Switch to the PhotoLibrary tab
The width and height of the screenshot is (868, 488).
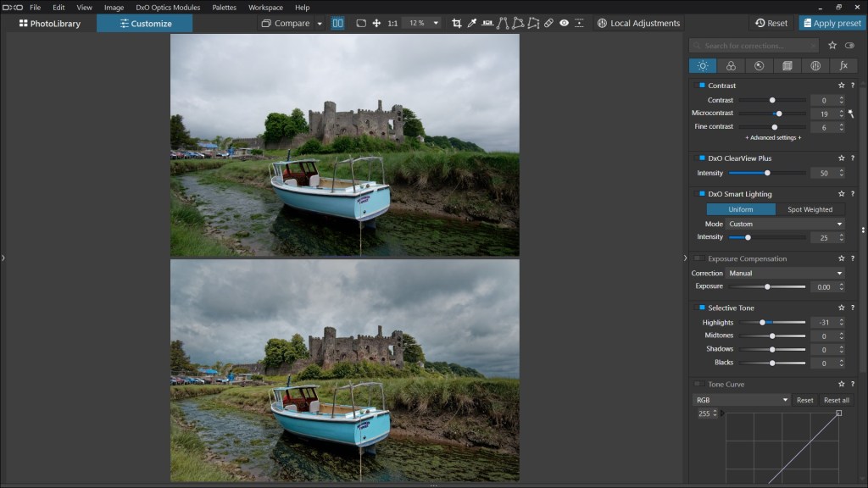pos(49,23)
